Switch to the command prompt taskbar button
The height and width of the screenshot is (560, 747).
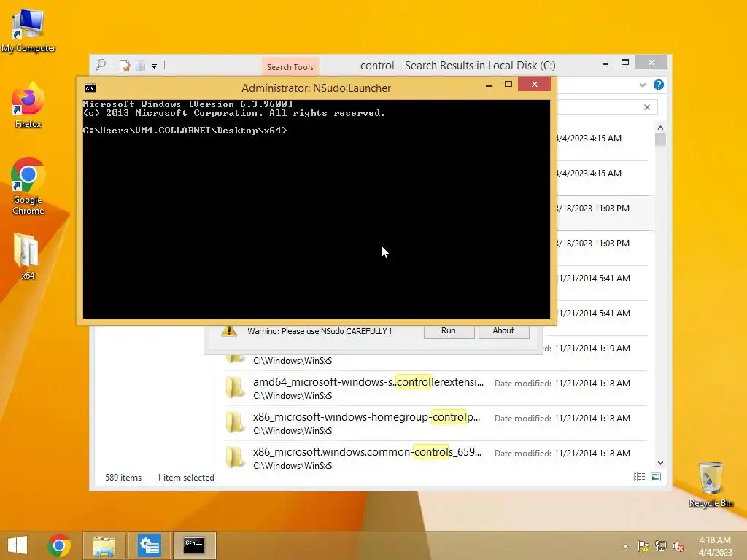[194, 545]
